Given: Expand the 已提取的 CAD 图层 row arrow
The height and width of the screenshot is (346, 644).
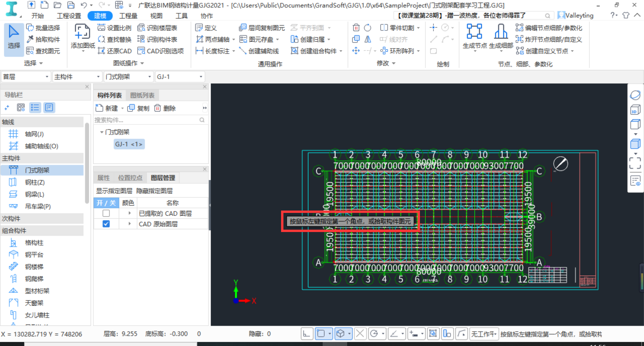Looking at the screenshot, I should point(129,213).
